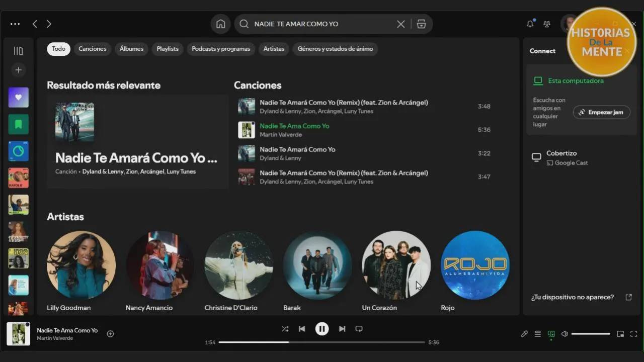Open Dyland & Lenny artist link under 3:22 song

pos(280,158)
